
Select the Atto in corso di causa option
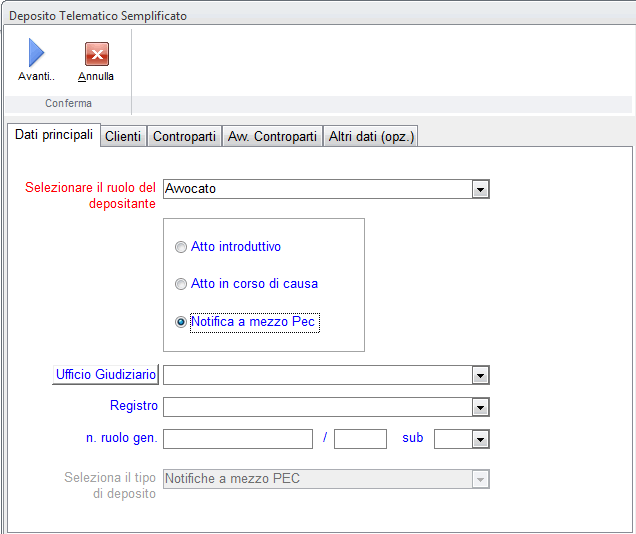[180, 284]
